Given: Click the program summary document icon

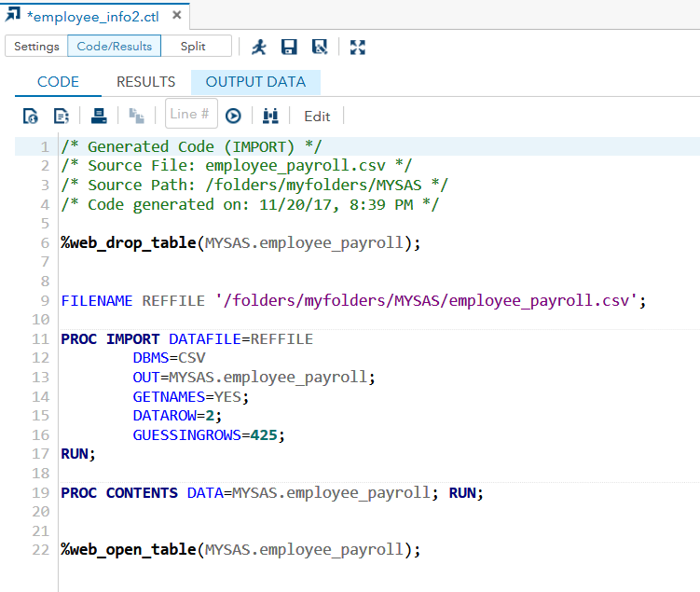Looking at the screenshot, I should pyautogui.click(x=62, y=116).
